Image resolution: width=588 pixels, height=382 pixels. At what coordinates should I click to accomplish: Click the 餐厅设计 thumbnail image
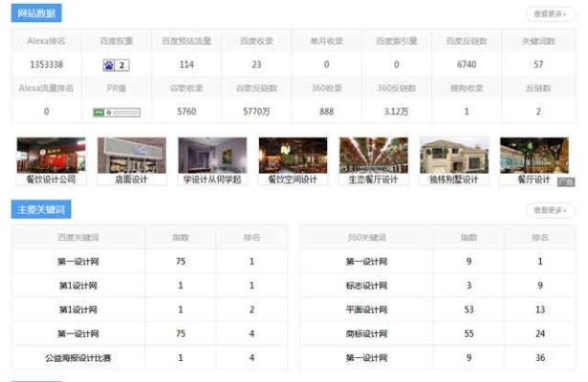[534, 156]
